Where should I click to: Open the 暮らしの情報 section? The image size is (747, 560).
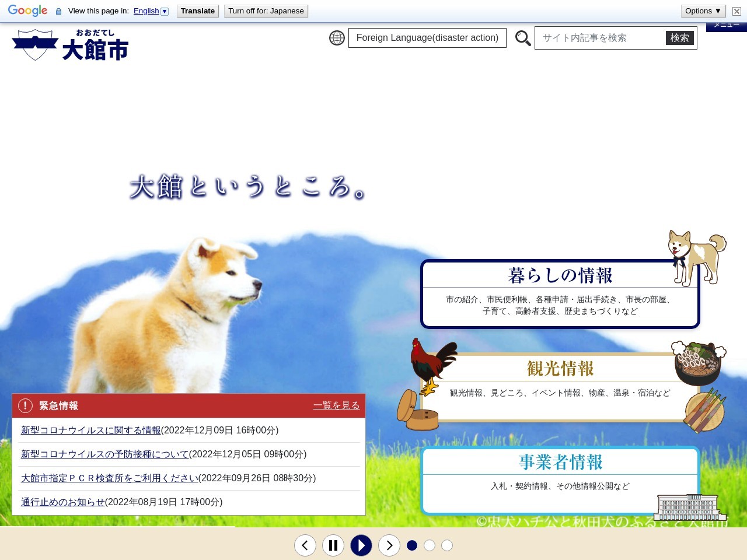click(560, 275)
